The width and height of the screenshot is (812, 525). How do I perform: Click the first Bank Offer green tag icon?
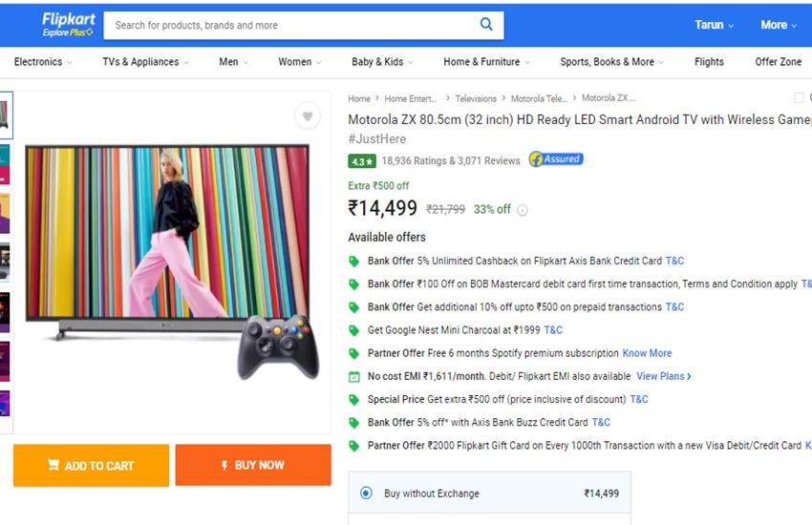tap(354, 261)
